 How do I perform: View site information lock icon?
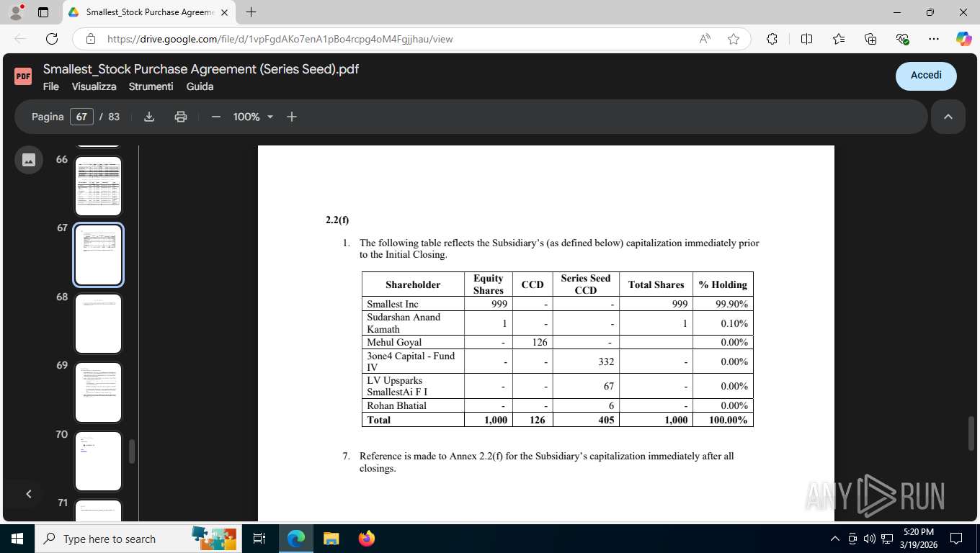pos(91,39)
